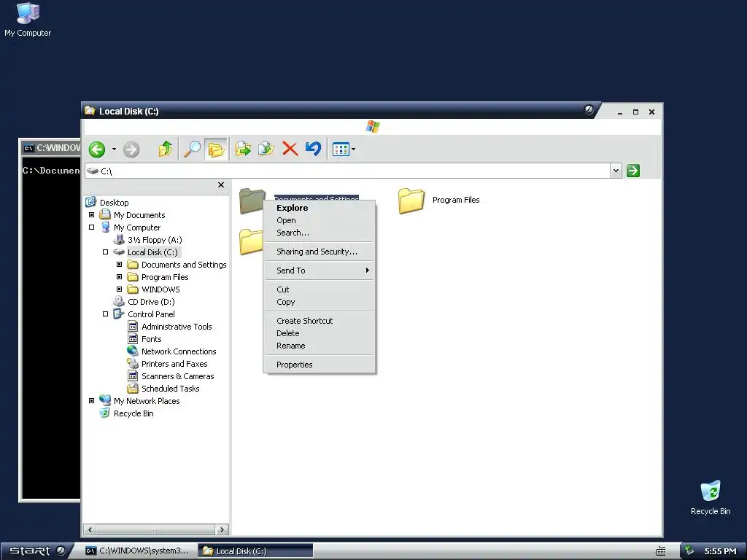Open Network Connections in the tree

[179, 351]
